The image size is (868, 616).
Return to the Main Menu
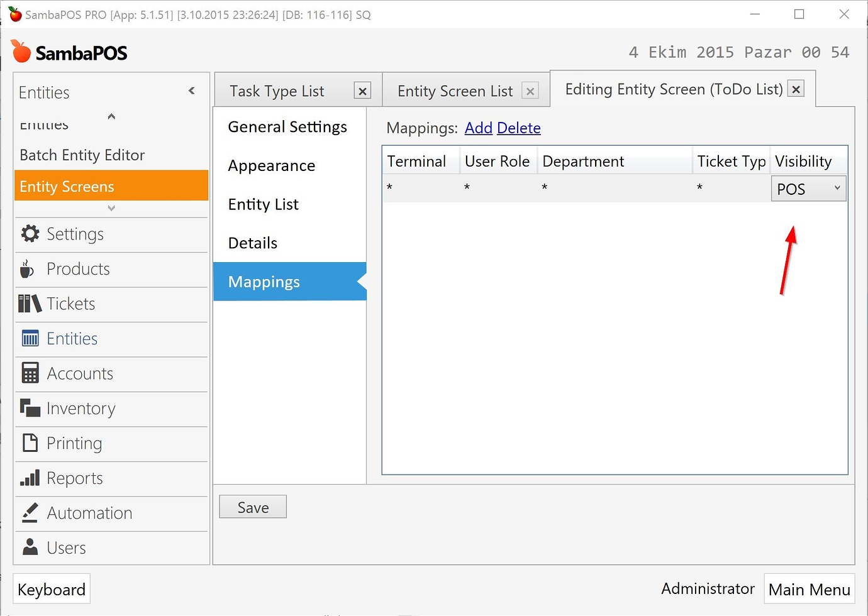809,589
